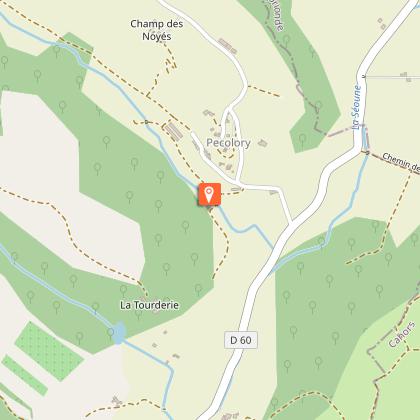Viewport: 420px width, 420px height.
Task: Click the building north of Pecolory road
Action: click(x=228, y=46)
